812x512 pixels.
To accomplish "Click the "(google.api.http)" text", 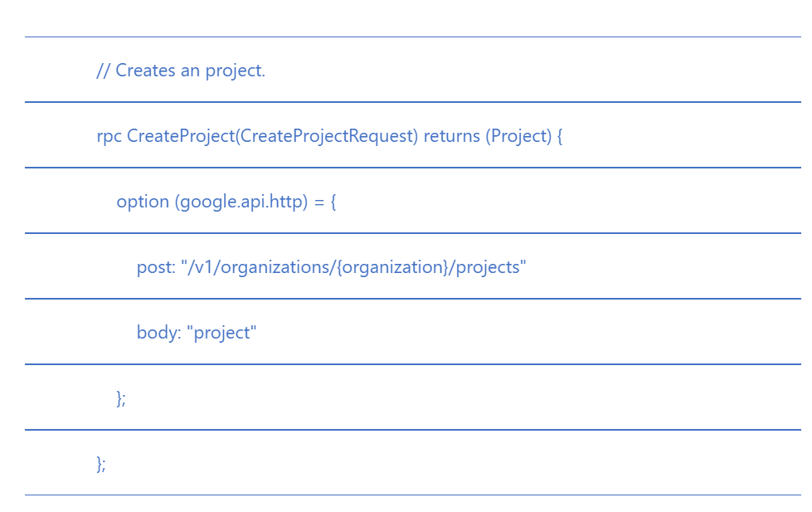I will (241, 202).
